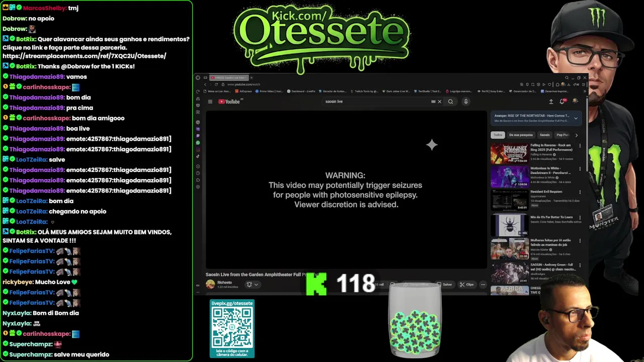Go back with the browser back arrow

point(205,84)
